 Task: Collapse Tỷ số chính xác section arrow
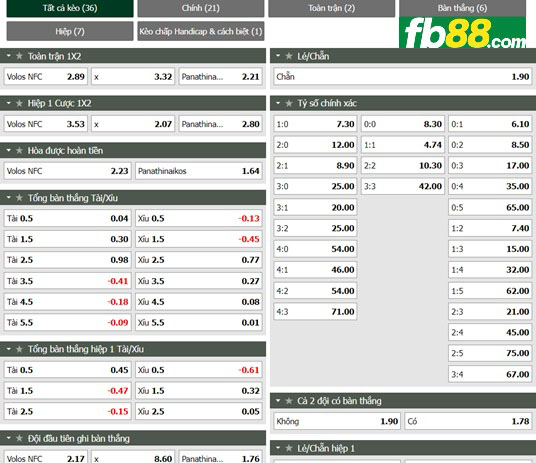point(278,103)
